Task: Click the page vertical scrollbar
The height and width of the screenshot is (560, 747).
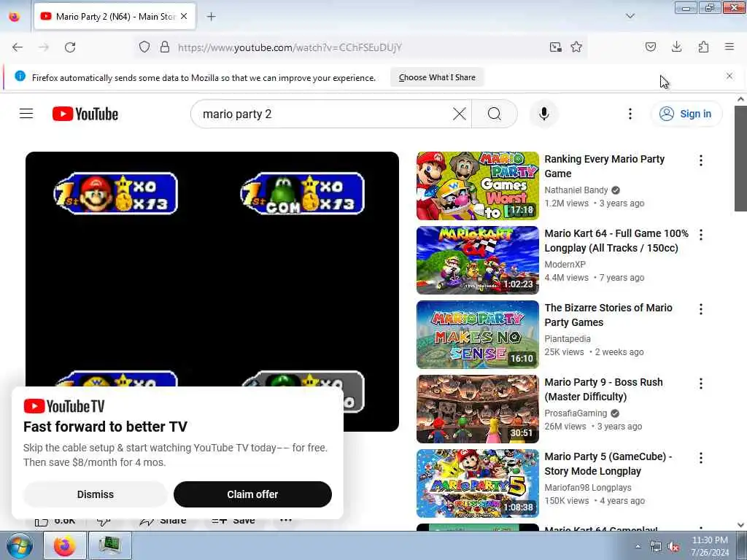Action: (740, 158)
